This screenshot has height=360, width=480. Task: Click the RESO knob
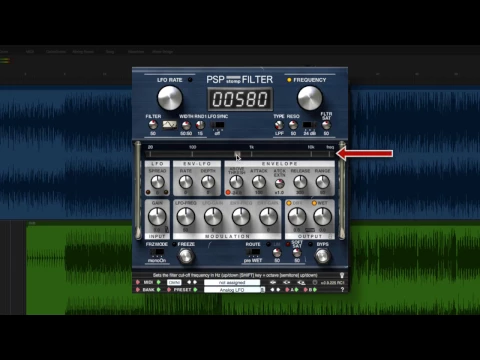(293, 125)
